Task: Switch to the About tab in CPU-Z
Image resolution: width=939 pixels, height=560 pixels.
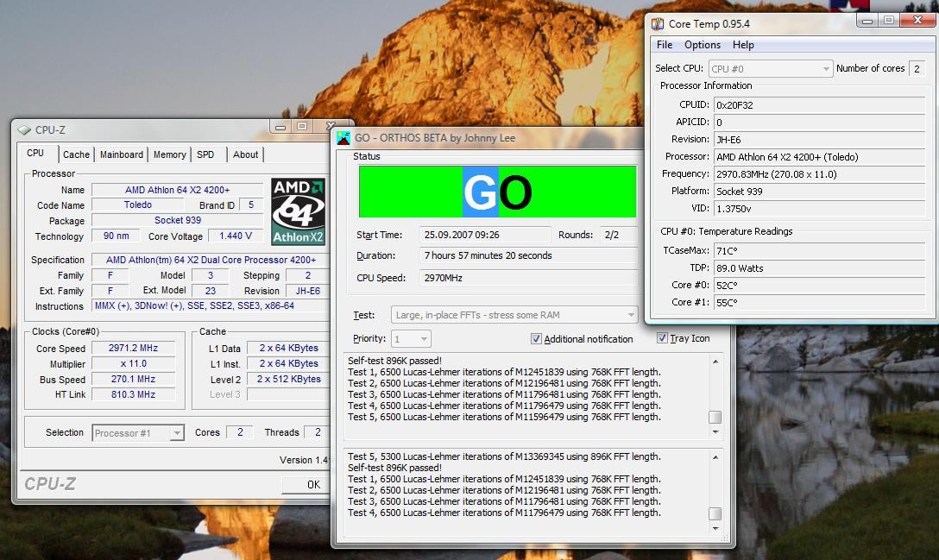Action: 245,154
